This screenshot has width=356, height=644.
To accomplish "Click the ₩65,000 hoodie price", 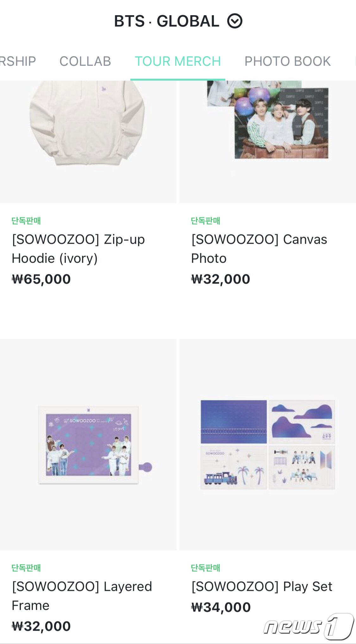I will (41, 279).
